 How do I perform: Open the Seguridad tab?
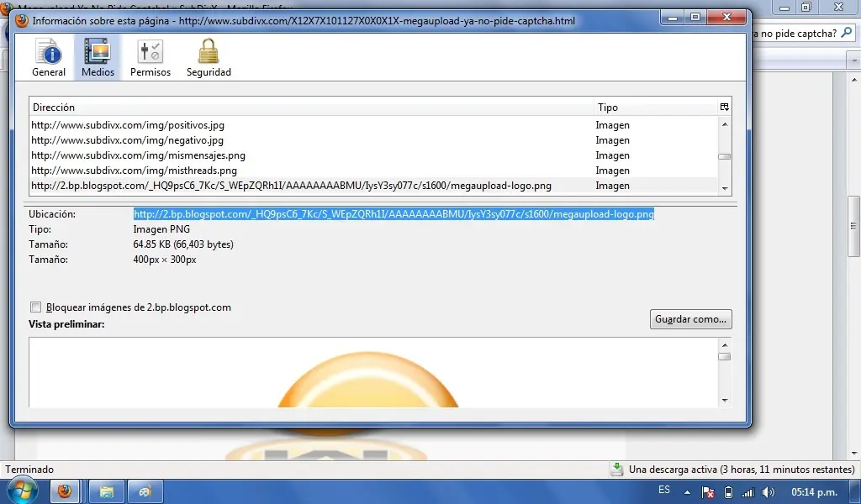[209, 58]
